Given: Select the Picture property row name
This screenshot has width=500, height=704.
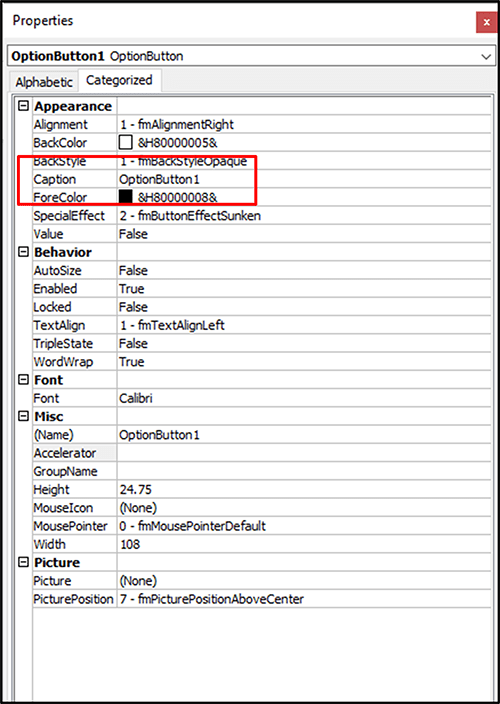Looking at the screenshot, I should 52,581.
